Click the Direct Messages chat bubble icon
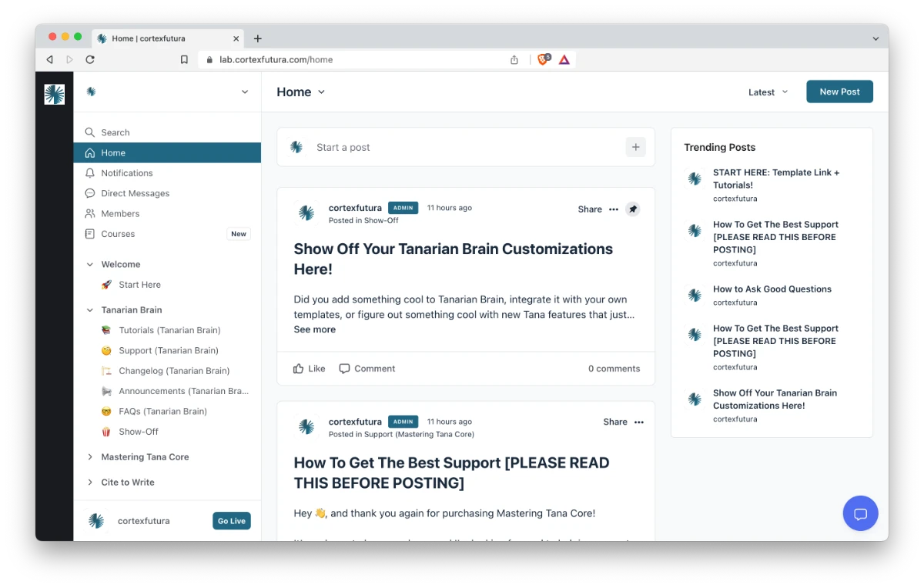This screenshot has height=588, width=924. 90,193
